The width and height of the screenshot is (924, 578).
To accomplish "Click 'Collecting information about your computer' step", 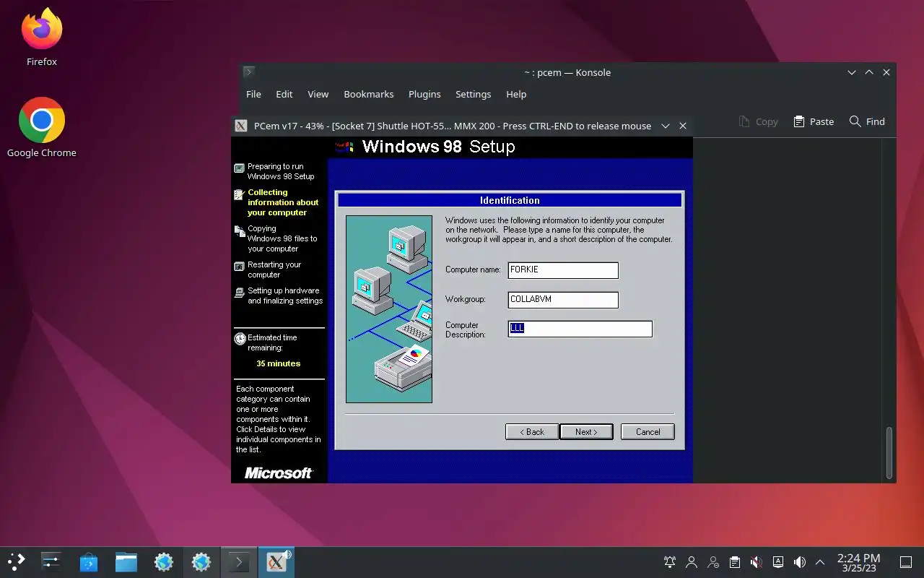I will 283,202.
